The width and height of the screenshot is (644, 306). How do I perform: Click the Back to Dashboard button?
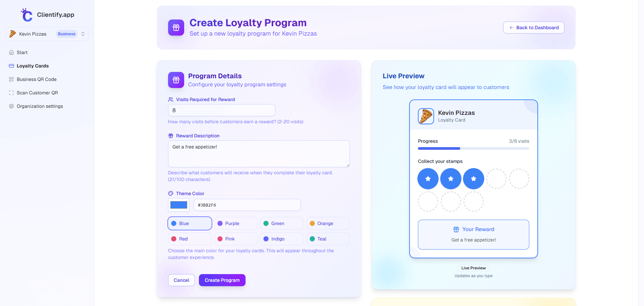[534, 28]
